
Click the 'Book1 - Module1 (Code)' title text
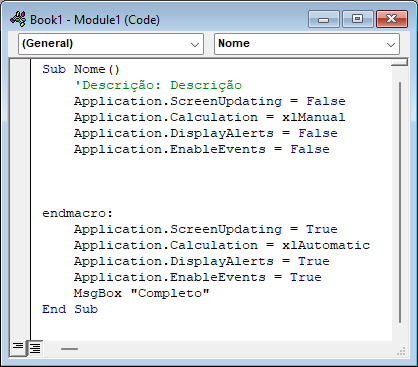click(x=95, y=20)
